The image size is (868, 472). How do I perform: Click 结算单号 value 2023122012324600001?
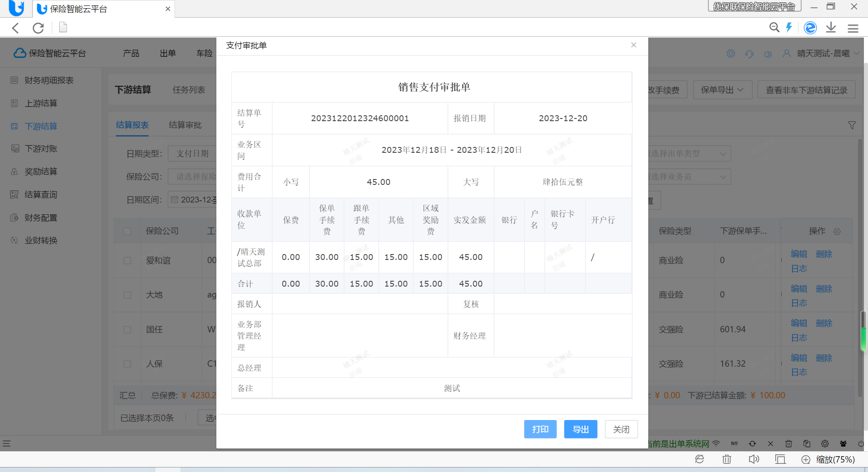coord(360,118)
